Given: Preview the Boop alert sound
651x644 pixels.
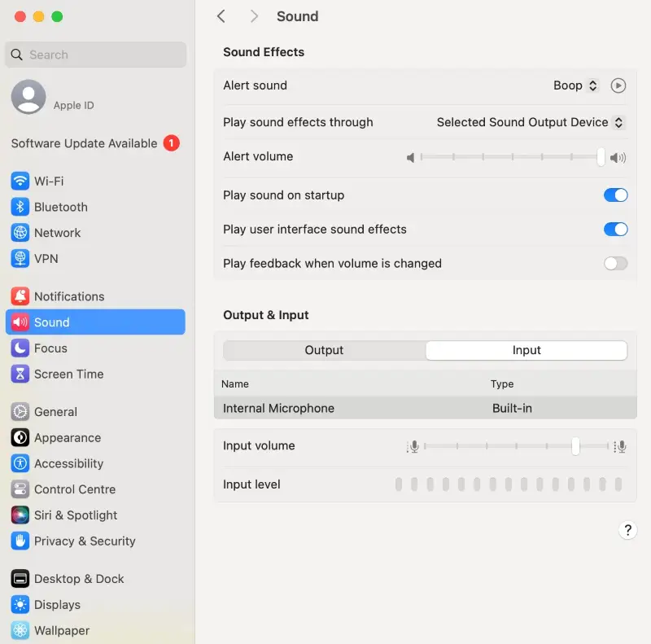Looking at the screenshot, I should pyautogui.click(x=618, y=85).
